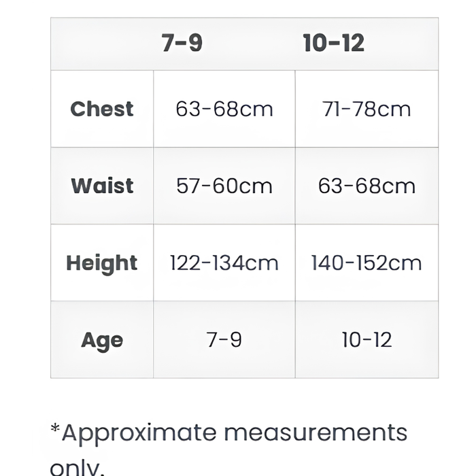Screen dimensions: 476x476
Task: Click the age 7-9 table cell
Action: click(x=224, y=340)
